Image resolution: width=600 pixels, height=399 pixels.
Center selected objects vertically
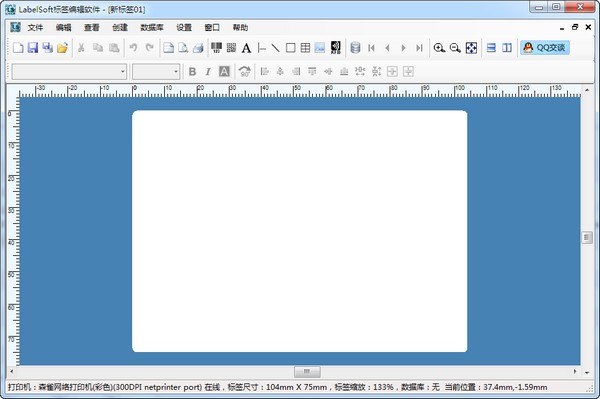328,72
